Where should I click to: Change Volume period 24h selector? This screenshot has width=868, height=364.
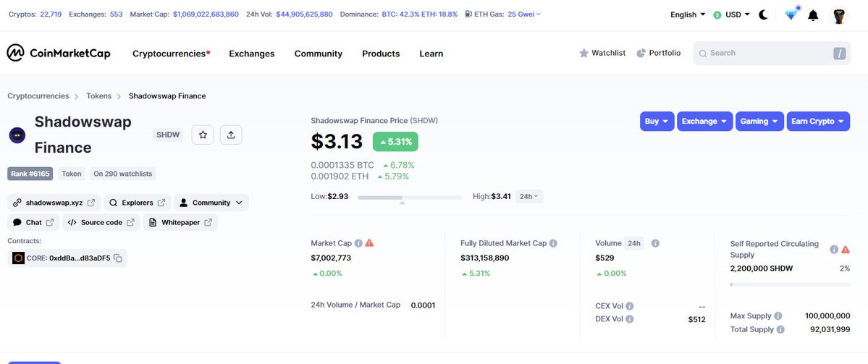click(634, 243)
